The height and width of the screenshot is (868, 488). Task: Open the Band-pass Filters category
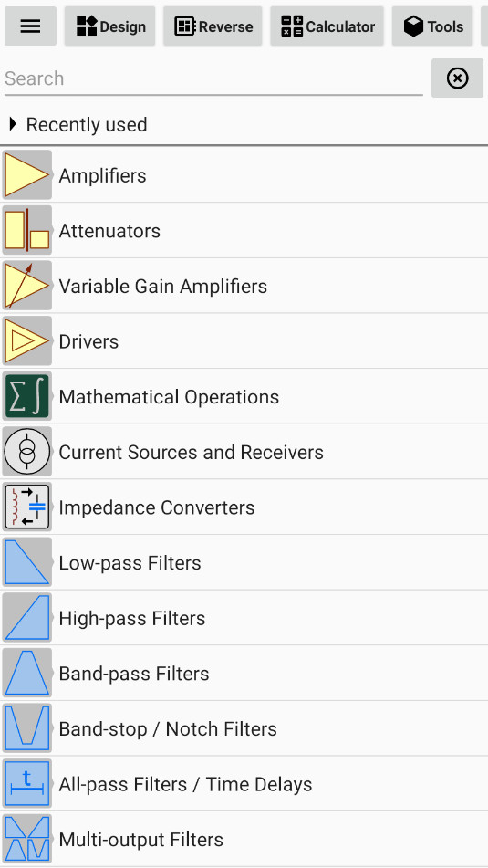(x=244, y=674)
